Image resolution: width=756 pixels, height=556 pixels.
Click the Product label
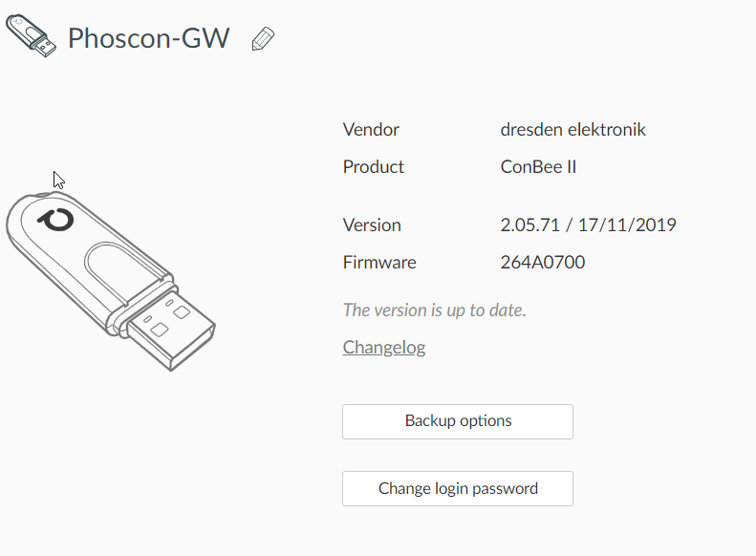pos(374,166)
